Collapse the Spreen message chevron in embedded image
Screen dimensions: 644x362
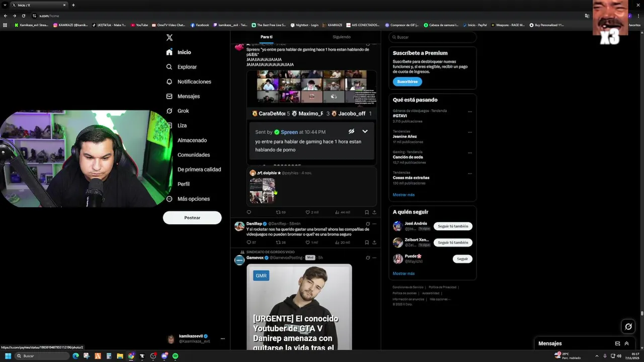365,131
